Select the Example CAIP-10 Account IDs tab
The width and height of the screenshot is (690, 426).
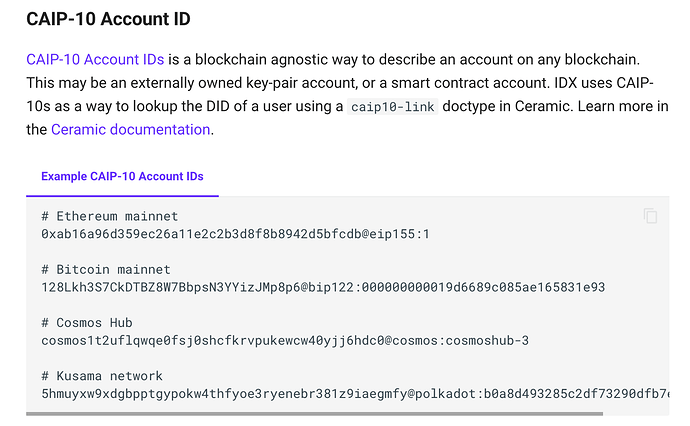[122, 176]
